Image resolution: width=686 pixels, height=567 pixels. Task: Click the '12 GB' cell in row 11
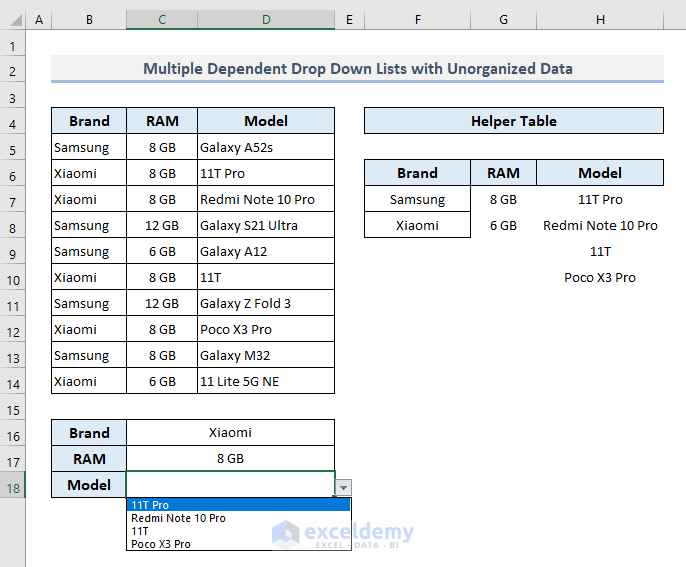tap(162, 303)
